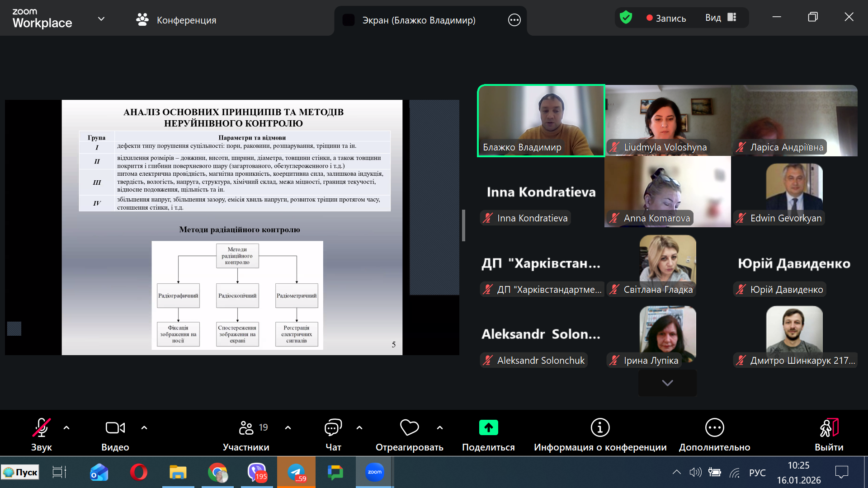Screen dimensions: 868x488
Task: Open the React heart icon
Action: [409, 428]
